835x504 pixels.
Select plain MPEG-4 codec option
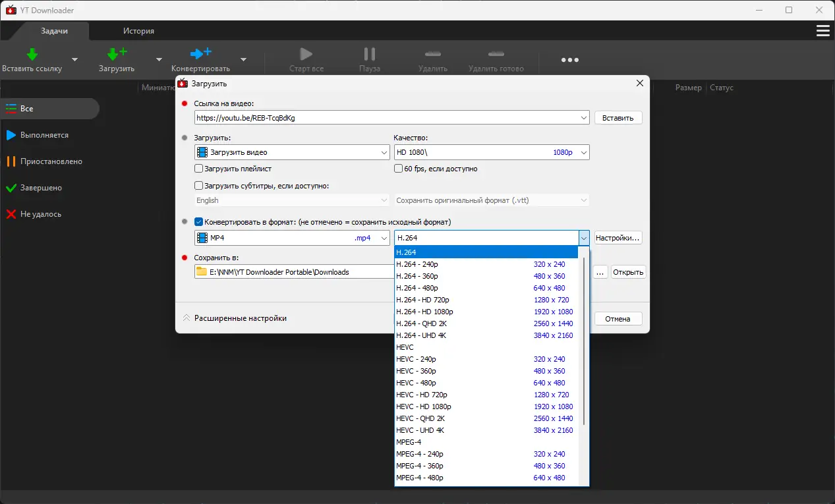(486, 442)
